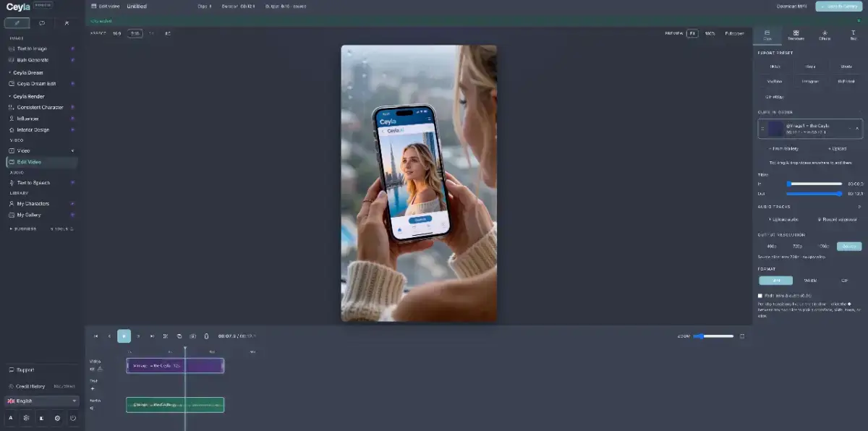Capture a frame with the camera icon
The height and width of the screenshot is (431, 868).
[x=192, y=336]
